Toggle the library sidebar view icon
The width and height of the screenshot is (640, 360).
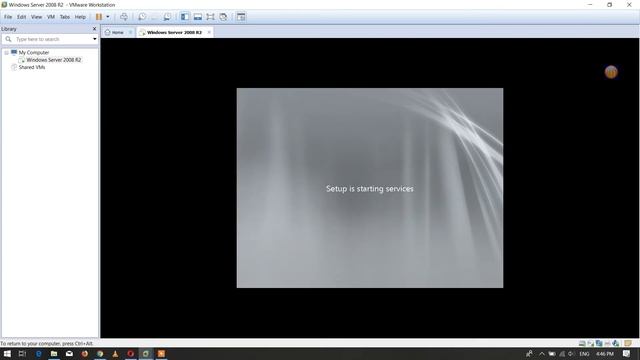coord(184,17)
